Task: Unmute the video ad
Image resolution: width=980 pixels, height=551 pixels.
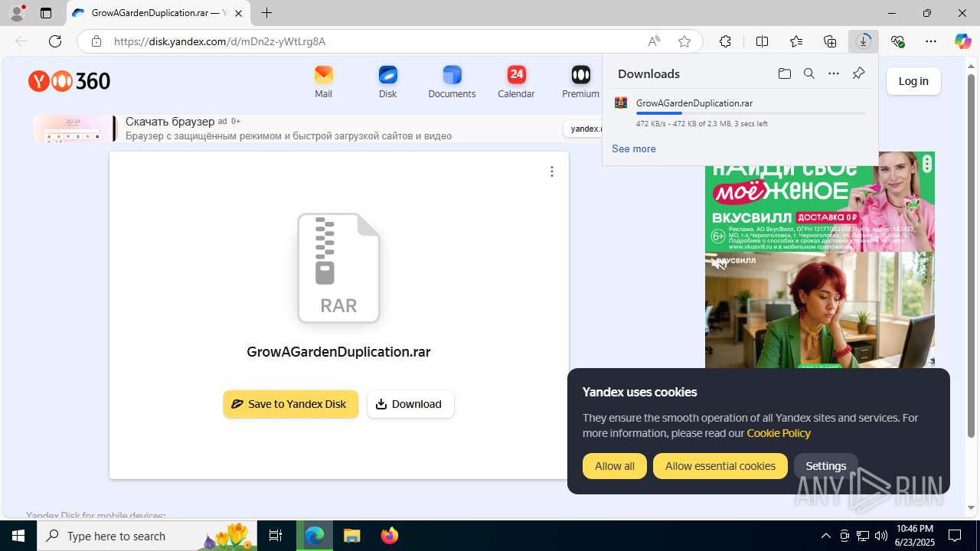Action: [x=718, y=263]
